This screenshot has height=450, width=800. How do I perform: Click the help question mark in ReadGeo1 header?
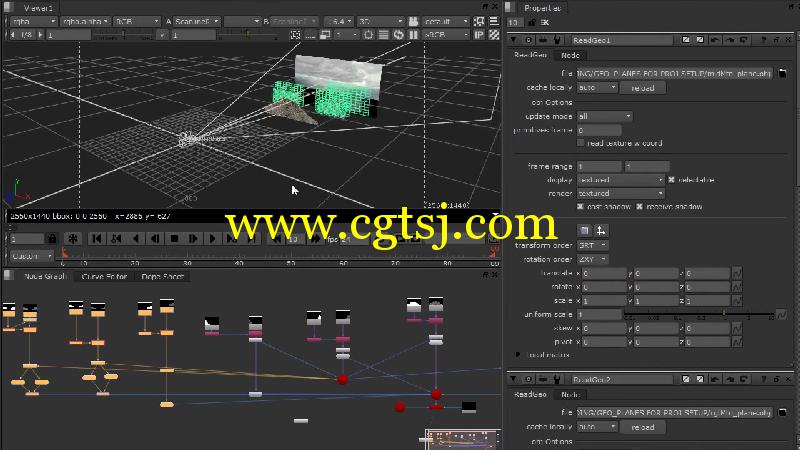[763, 40]
